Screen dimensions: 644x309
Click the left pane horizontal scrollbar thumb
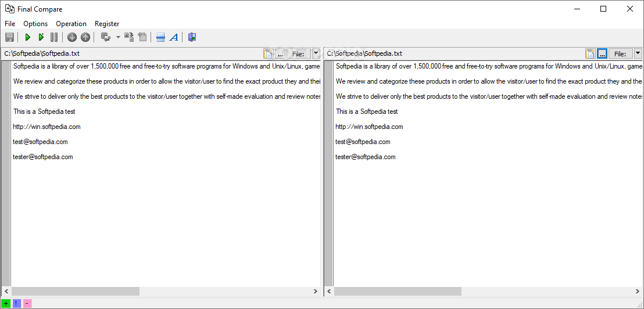click(x=76, y=292)
